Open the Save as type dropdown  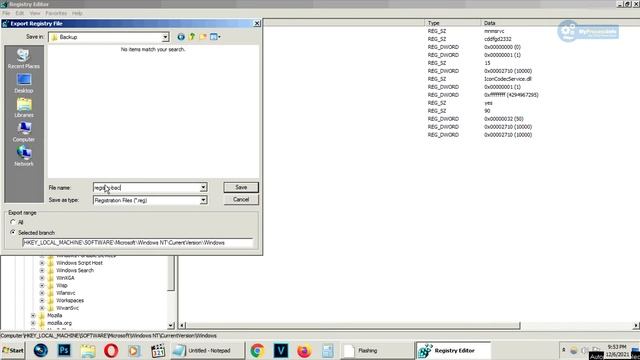pyautogui.click(x=203, y=200)
